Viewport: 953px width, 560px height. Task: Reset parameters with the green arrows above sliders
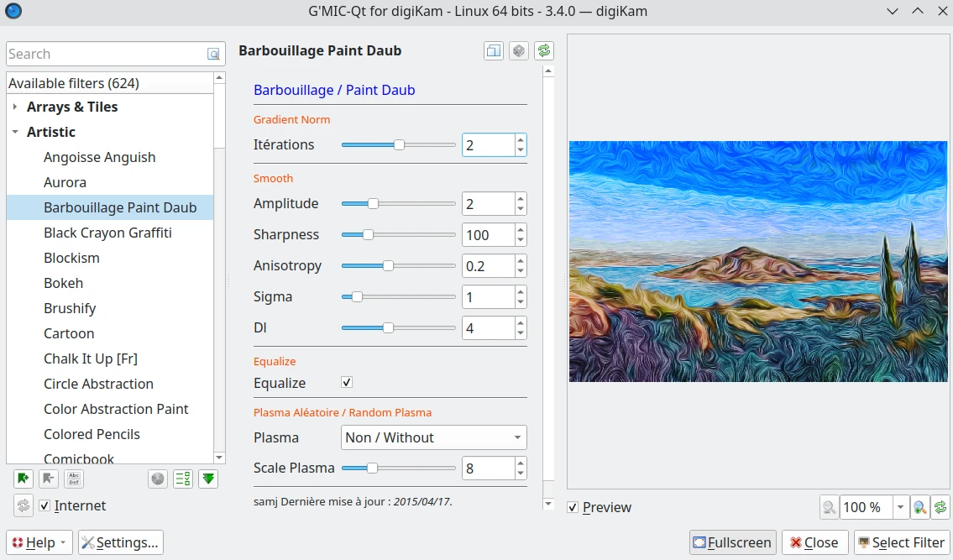click(x=544, y=51)
